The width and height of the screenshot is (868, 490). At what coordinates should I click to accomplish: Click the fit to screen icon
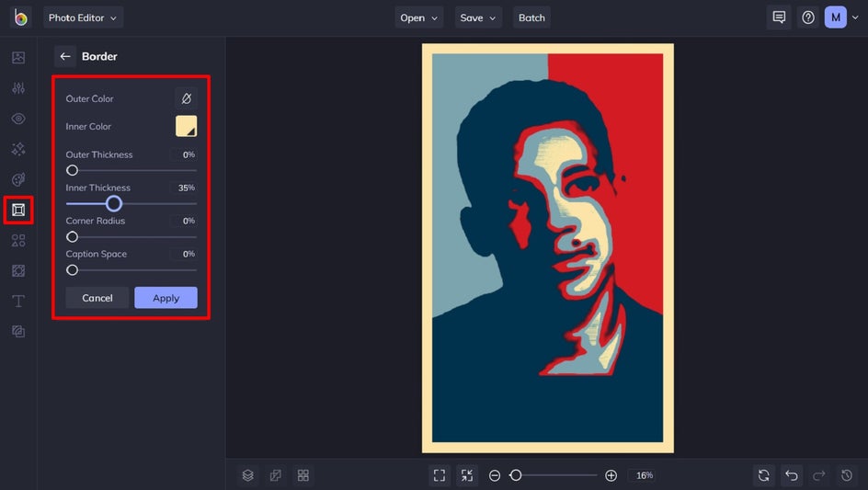440,475
